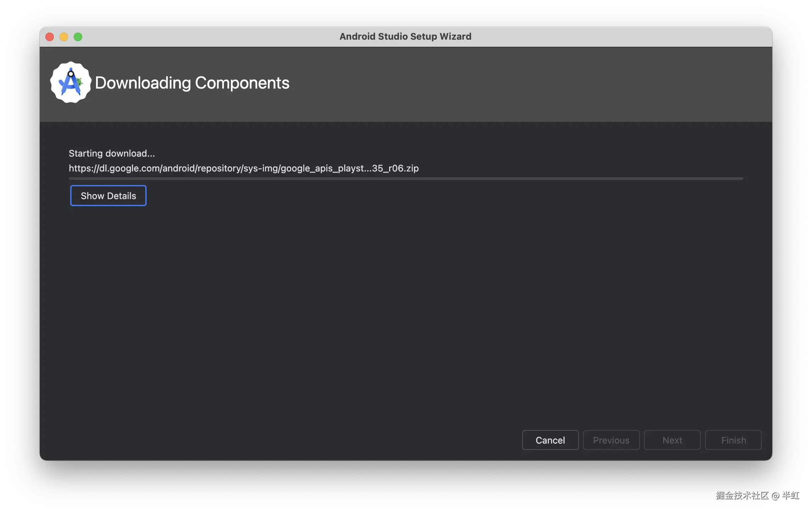Close the Setup Wizard with red button
The image size is (812, 513).
click(50, 37)
